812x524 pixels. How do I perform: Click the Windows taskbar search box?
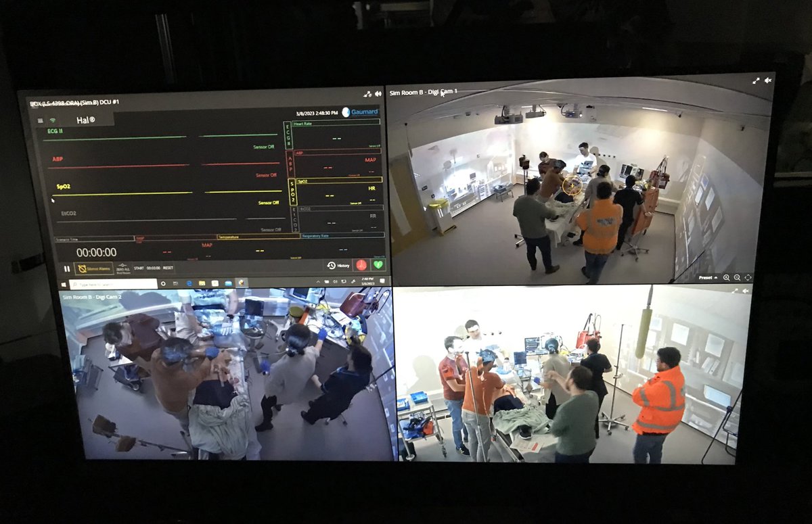pos(114,285)
